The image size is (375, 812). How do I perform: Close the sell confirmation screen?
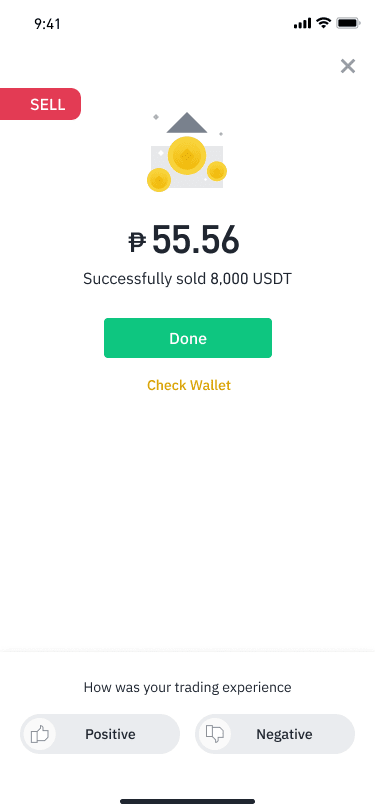coord(348,66)
